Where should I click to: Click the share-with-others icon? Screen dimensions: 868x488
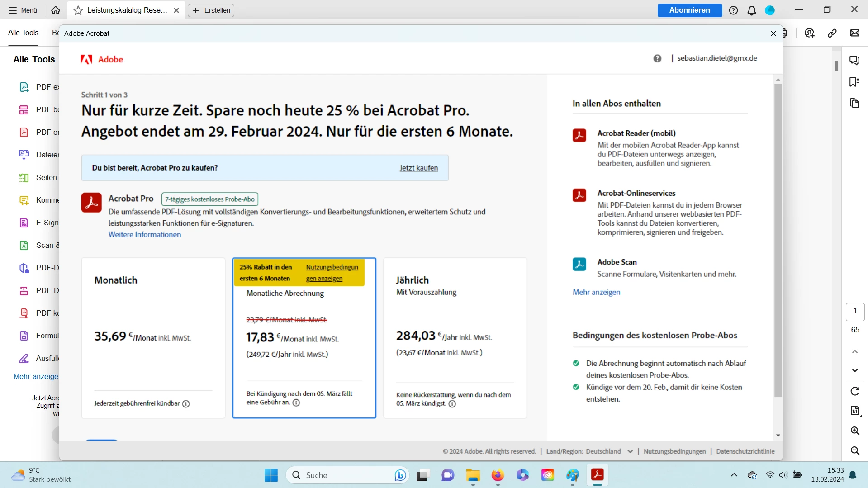pos(810,33)
